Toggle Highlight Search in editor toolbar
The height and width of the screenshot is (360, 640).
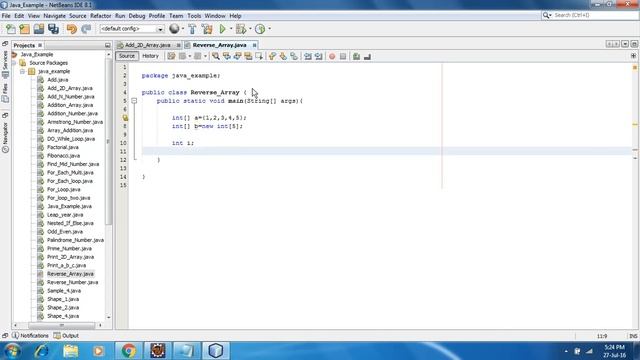pyautogui.click(x=248, y=56)
